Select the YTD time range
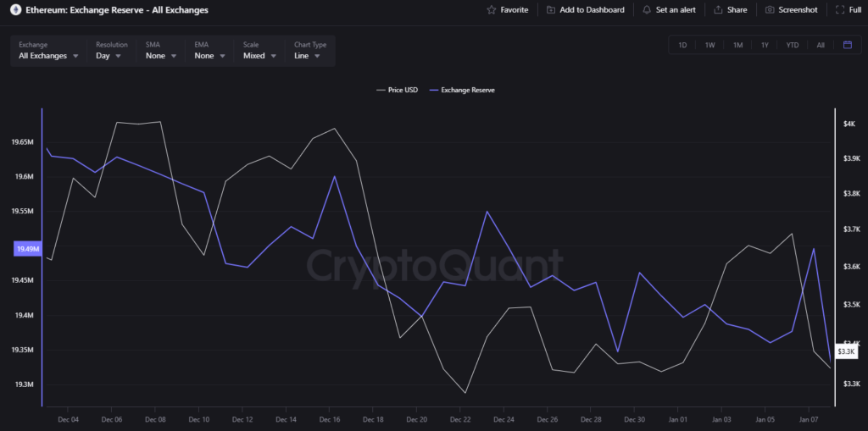Viewport: 868px width, 431px height. click(793, 46)
